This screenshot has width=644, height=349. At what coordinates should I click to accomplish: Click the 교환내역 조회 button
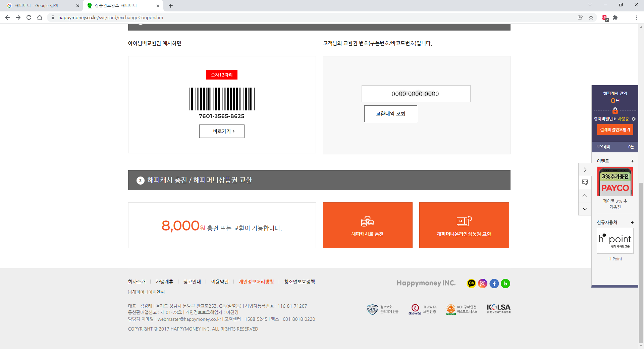[x=391, y=114]
